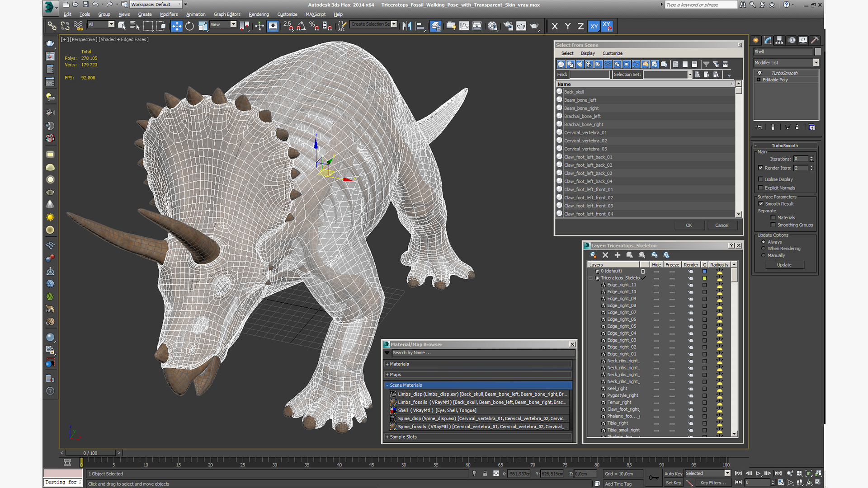Open the Create Selection Set dropdown
Screen dimensions: 868x488
(373, 24)
